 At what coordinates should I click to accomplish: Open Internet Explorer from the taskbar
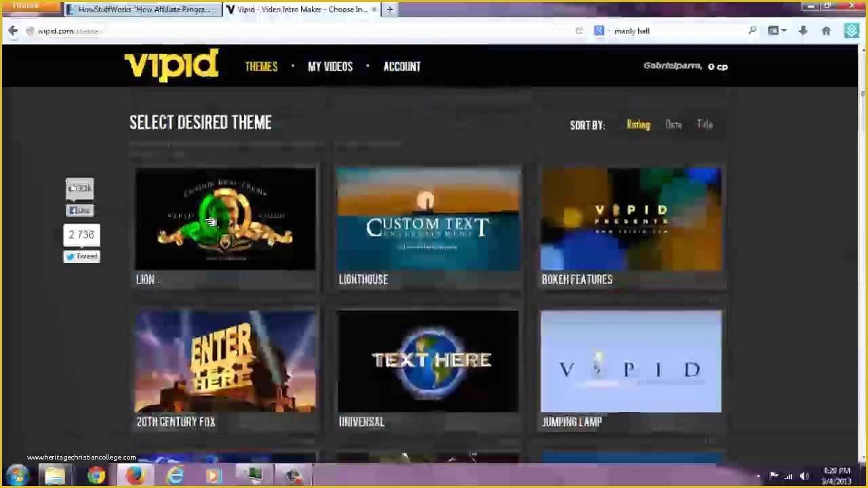[x=175, y=476]
